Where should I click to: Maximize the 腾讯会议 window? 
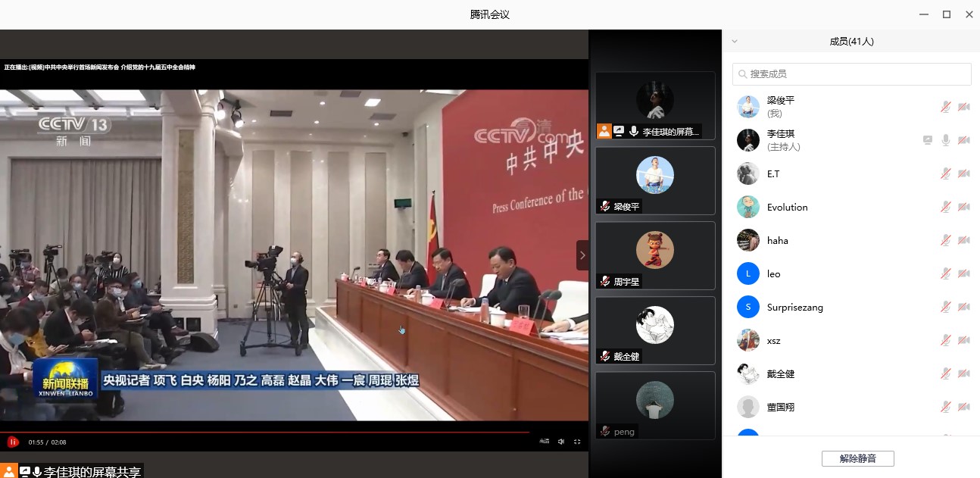tap(946, 14)
